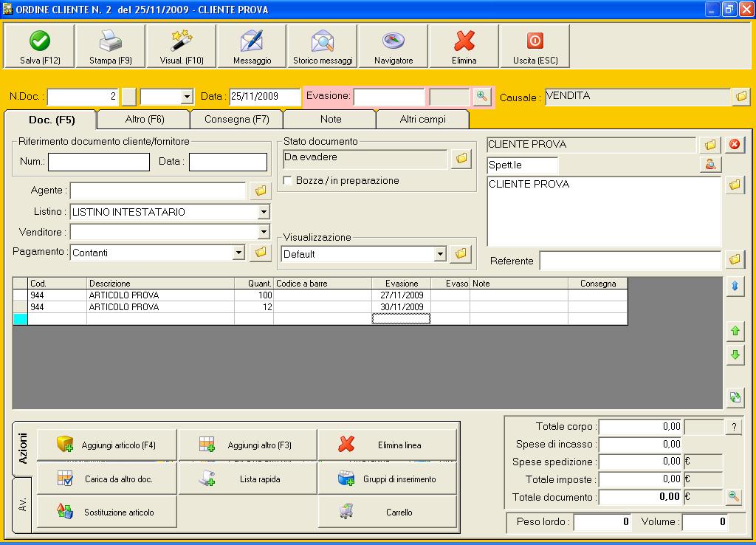This screenshot has height=545, width=756.
Task: Click the Referente input field
Action: click(629, 261)
